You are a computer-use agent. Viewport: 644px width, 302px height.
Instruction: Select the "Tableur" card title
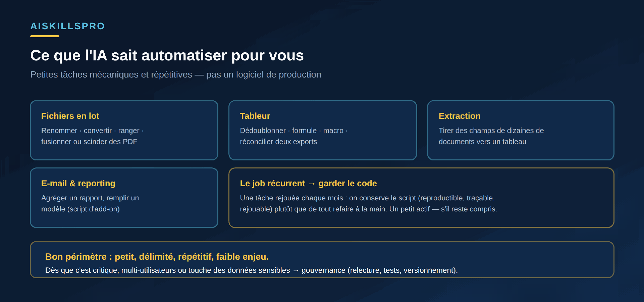(255, 116)
